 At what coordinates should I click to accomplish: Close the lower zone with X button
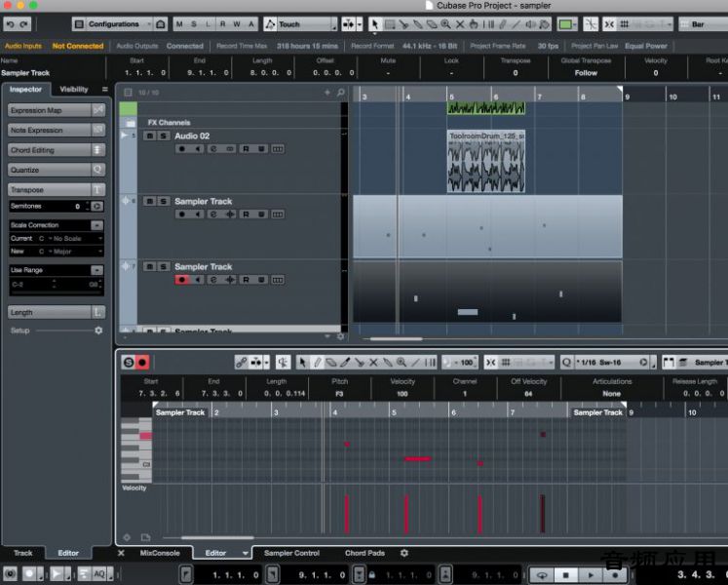(121, 553)
